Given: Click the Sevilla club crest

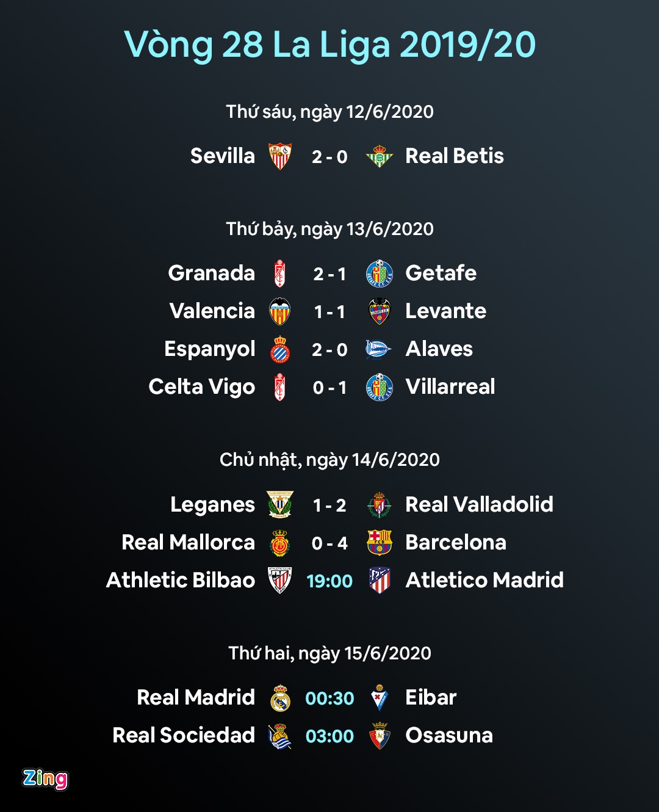Looking at the screenshot, I should 280,156.
